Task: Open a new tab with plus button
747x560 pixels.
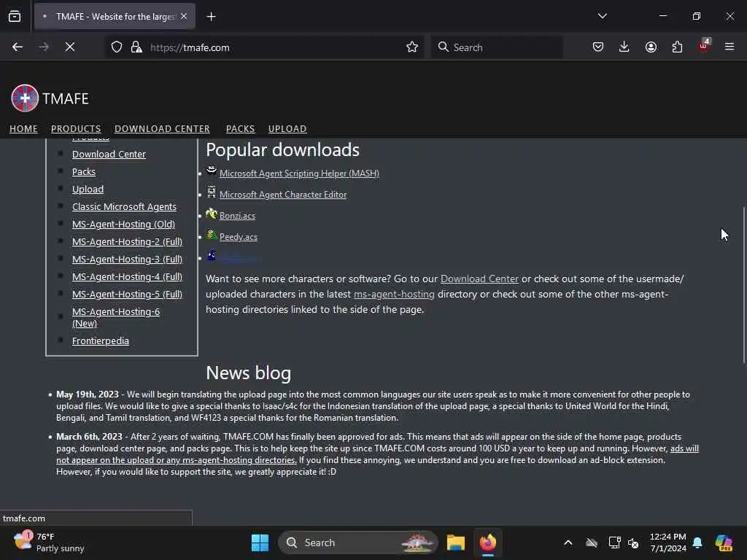Action: click(211, 17)
